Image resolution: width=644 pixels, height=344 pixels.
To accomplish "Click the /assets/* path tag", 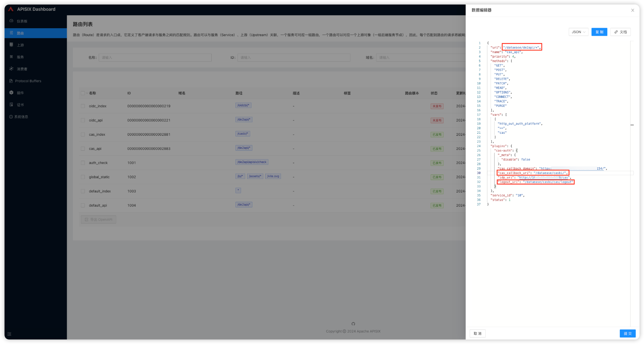I will [255, 176].
